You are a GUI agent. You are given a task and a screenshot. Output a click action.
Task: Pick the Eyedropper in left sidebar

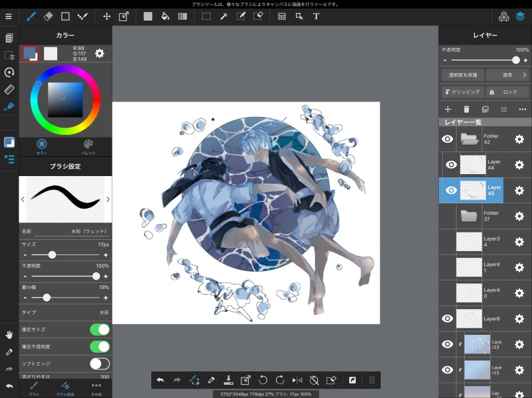point(9,352)
